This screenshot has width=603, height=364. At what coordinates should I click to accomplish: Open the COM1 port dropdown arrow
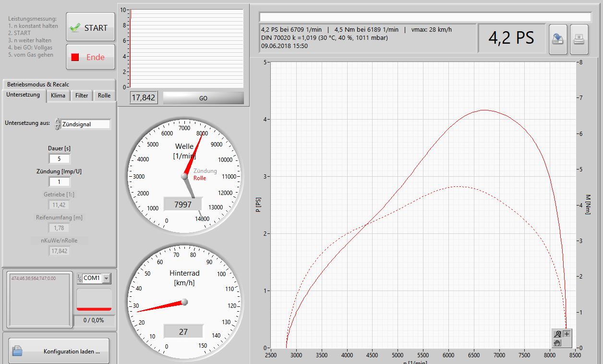[x=106, y=279]
